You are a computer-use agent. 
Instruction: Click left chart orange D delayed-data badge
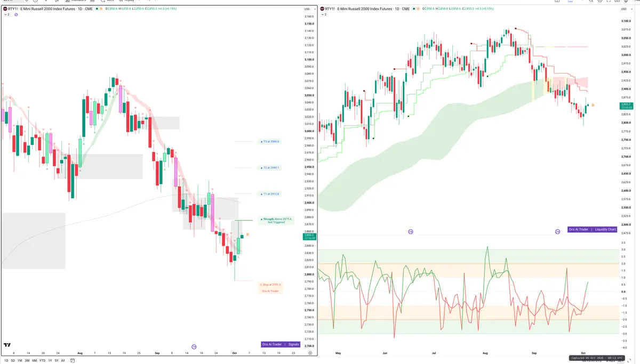pos(101,9)
